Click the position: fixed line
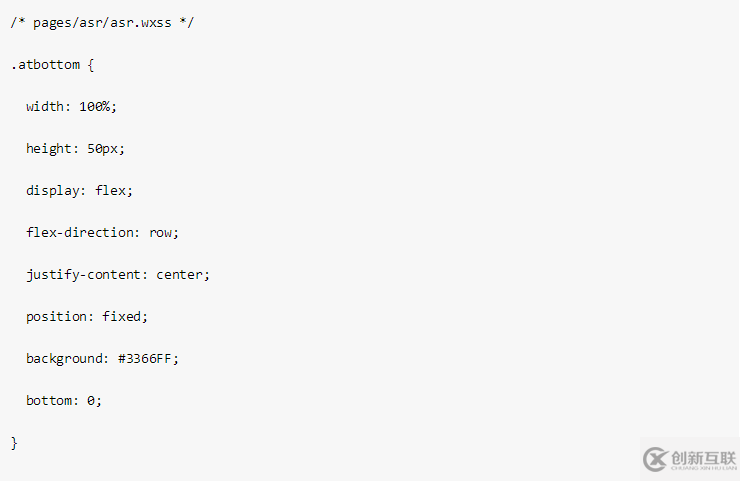740x481 pixels. coord(87,317)
